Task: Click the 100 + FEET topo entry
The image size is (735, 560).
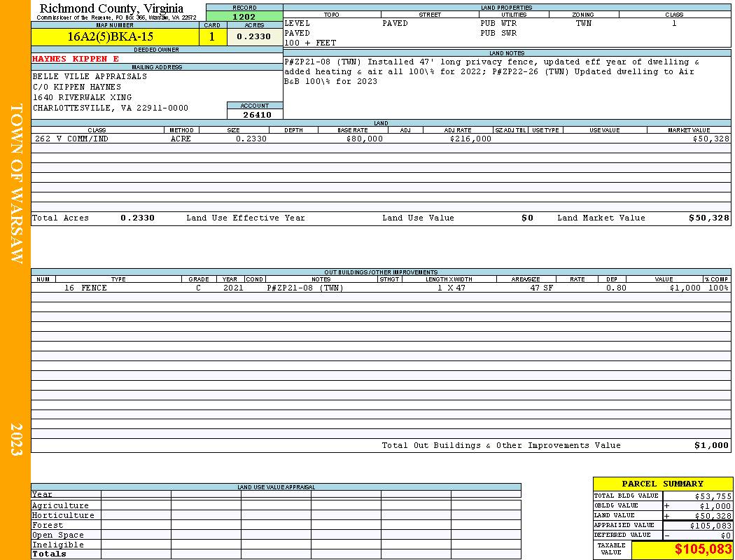Action: tap(310, 43)
